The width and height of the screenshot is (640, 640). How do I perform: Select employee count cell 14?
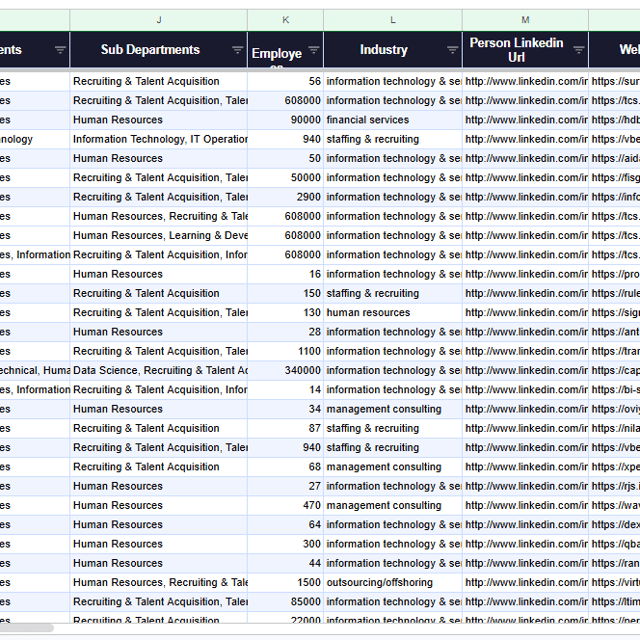[285, 390]
